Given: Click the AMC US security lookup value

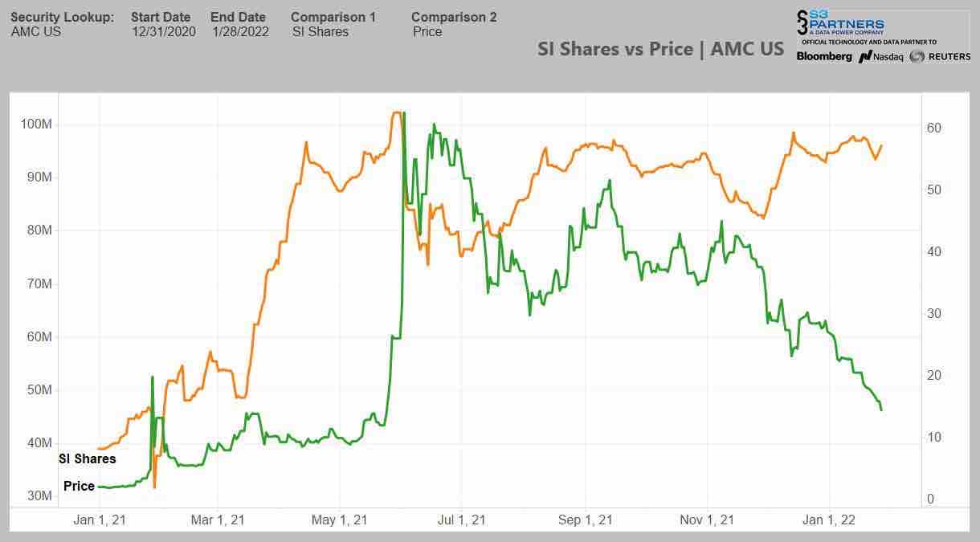Looking at the screenshot, I should [x=36, y=32].
